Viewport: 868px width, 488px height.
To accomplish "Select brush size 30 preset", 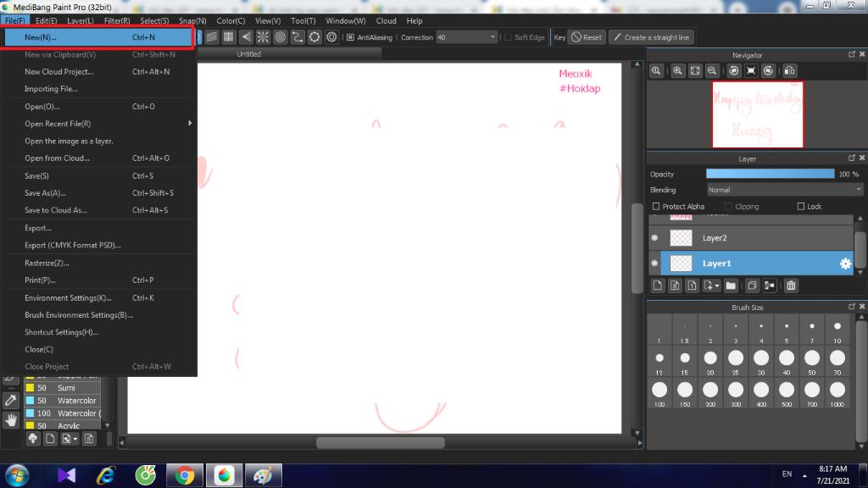I will [761, 363].
